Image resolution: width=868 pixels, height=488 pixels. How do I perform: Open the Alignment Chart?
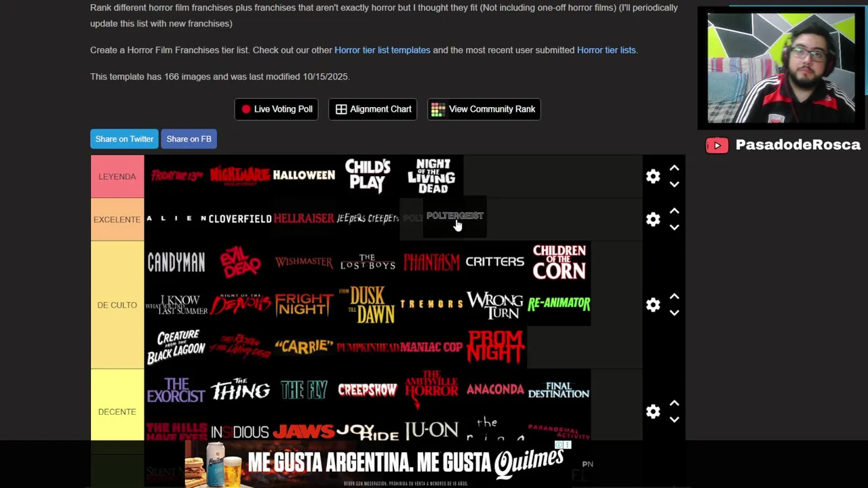point(373,109)
